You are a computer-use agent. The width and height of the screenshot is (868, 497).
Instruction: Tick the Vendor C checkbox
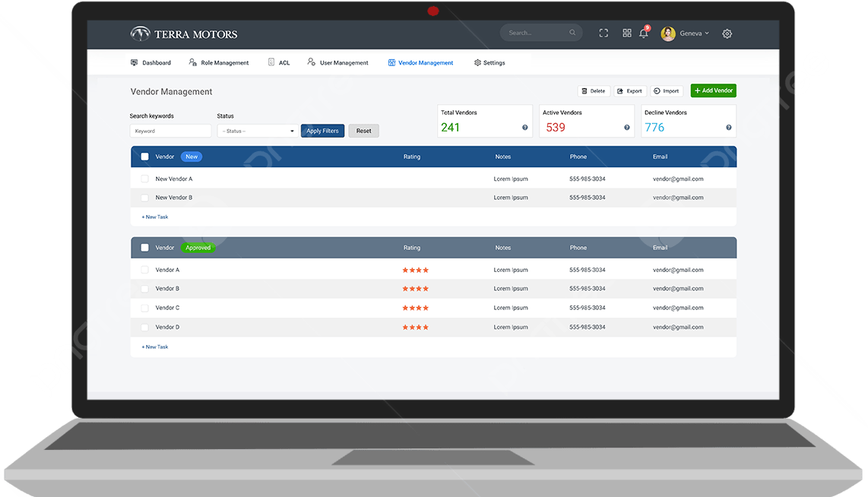coord(145,308)
